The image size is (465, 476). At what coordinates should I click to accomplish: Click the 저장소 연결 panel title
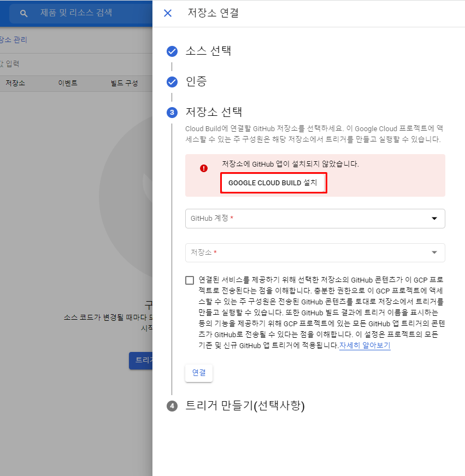[x=213, y=13]
